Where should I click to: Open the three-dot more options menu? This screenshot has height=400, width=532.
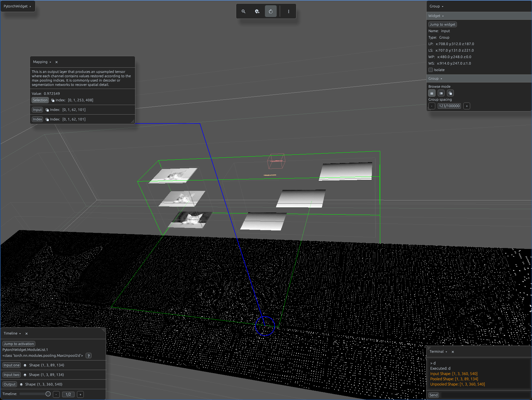(x=289, y=11)
